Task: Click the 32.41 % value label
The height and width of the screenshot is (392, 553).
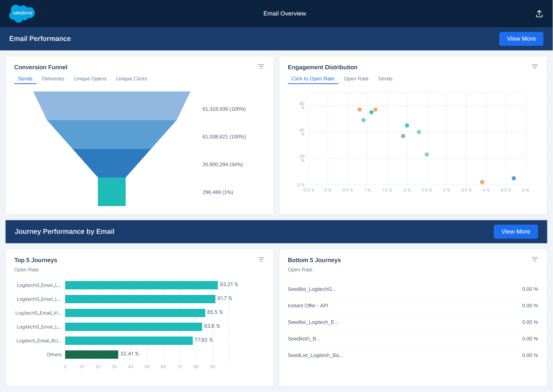Action: pyautogui.click(x=130, y=354)
